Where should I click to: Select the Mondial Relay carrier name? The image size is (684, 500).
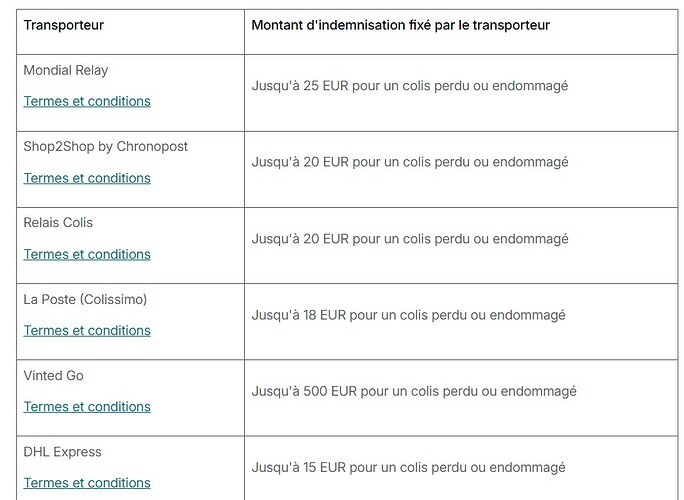[x=66, y=70]
